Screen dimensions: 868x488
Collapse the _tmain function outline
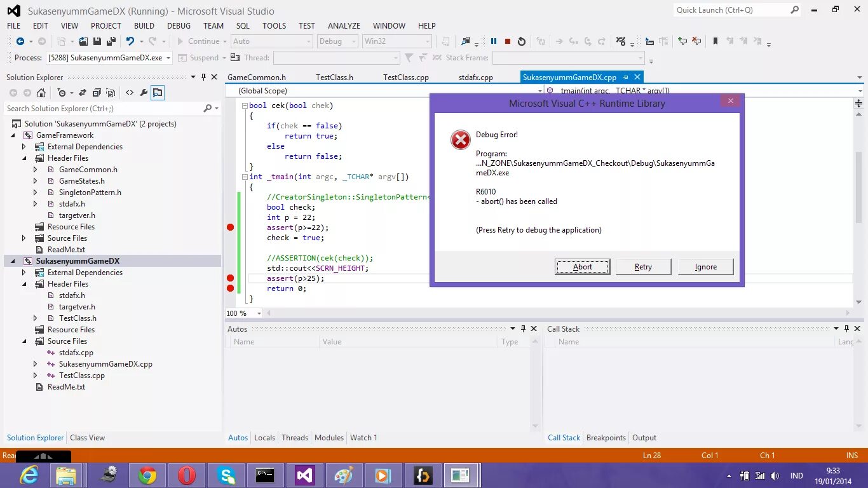(245, 177)
